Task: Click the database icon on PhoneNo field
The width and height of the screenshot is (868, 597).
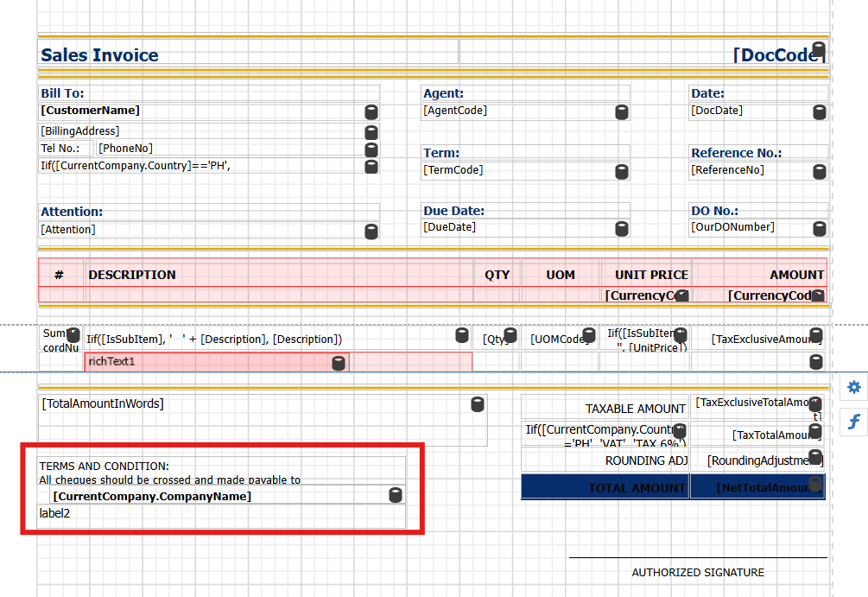Action: coord(371,149)
